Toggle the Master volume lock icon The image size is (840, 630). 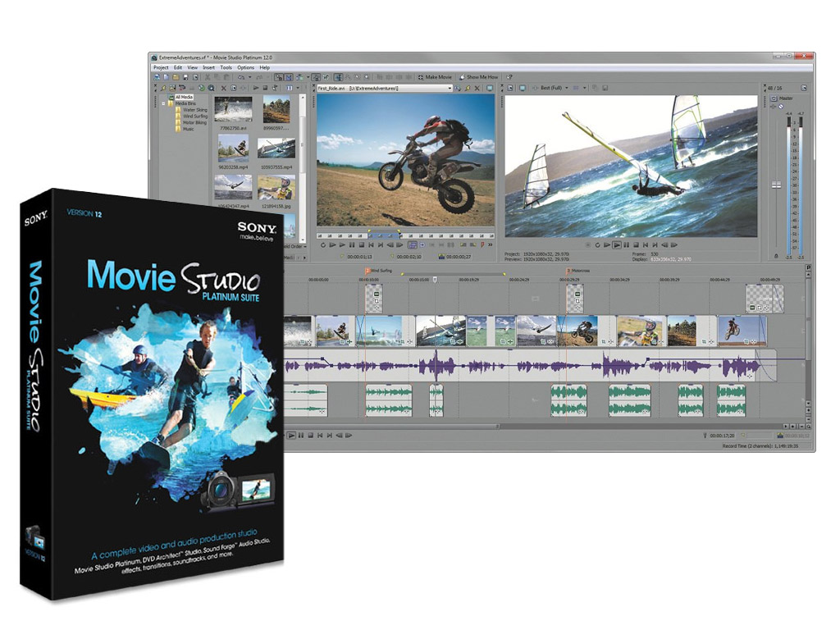click(776, 256)
